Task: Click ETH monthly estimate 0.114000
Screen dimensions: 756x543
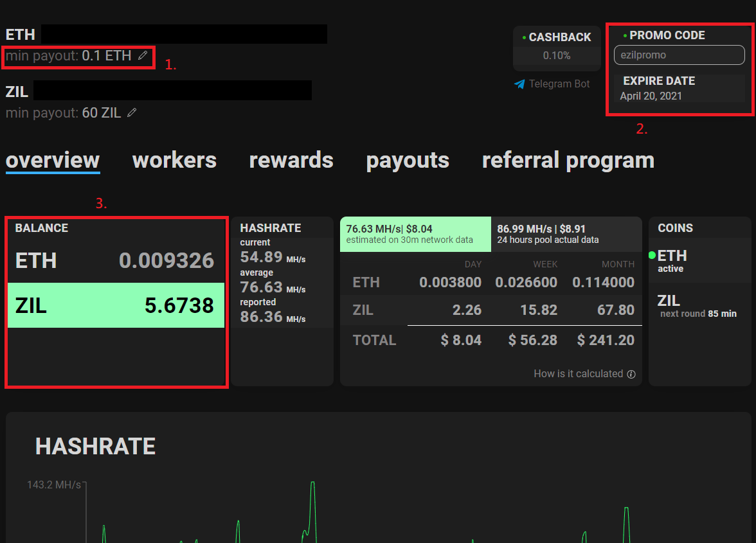Action: point(603,282)
